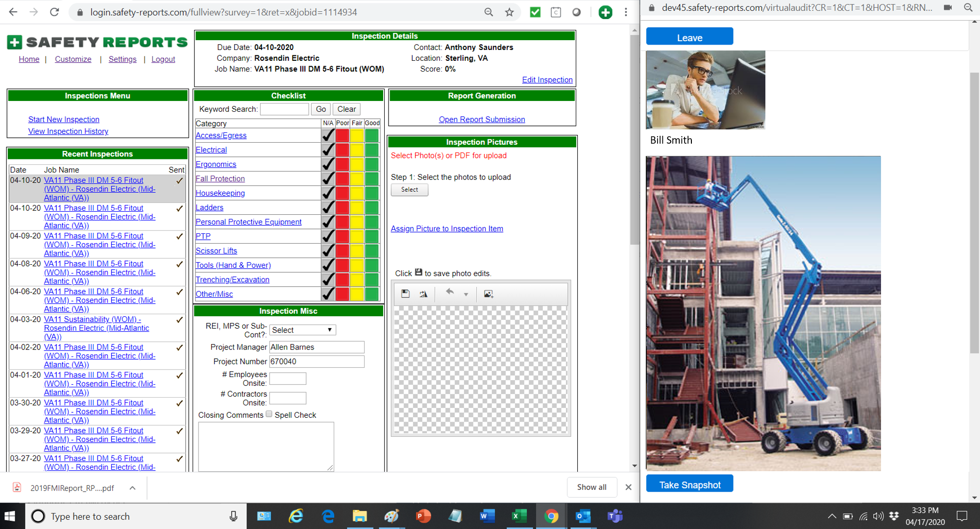Open Excel from taskbar
This screenshot has width=980, height=529.
519,516
